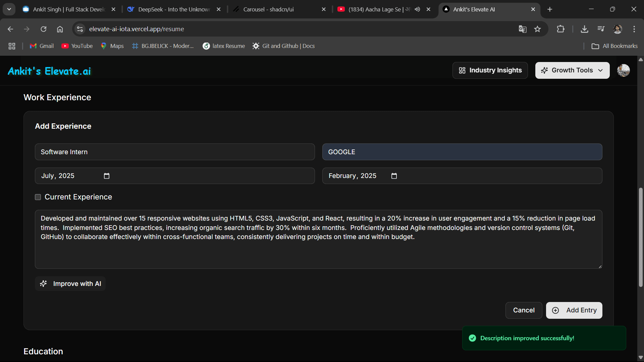This screenshot has height=362, width=644.
Task: Click the translate page icon
Action: [523, 29]
